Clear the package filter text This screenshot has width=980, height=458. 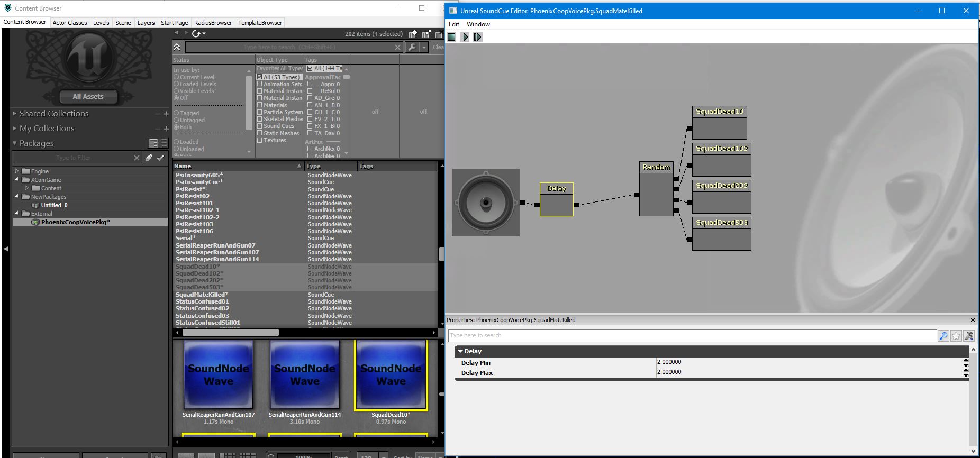click(137, 158)
